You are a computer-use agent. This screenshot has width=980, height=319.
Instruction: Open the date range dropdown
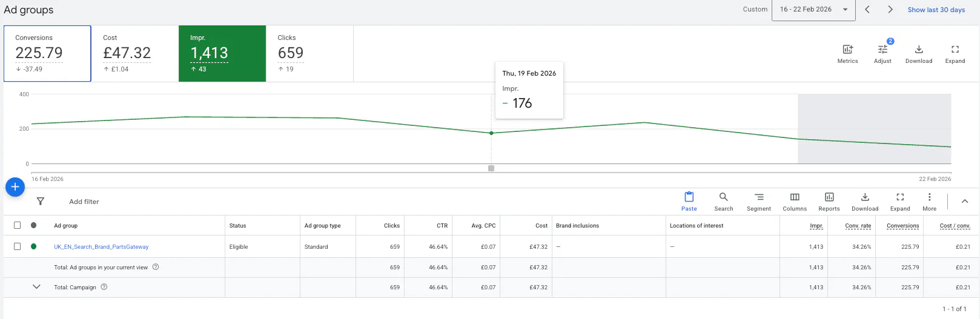coord(813,10)
